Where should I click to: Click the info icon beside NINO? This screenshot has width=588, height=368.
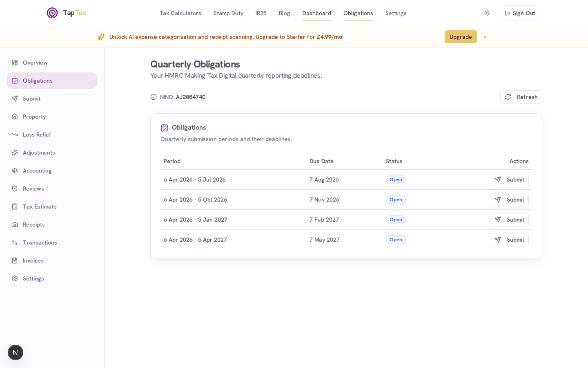click(x=154, y=97)
